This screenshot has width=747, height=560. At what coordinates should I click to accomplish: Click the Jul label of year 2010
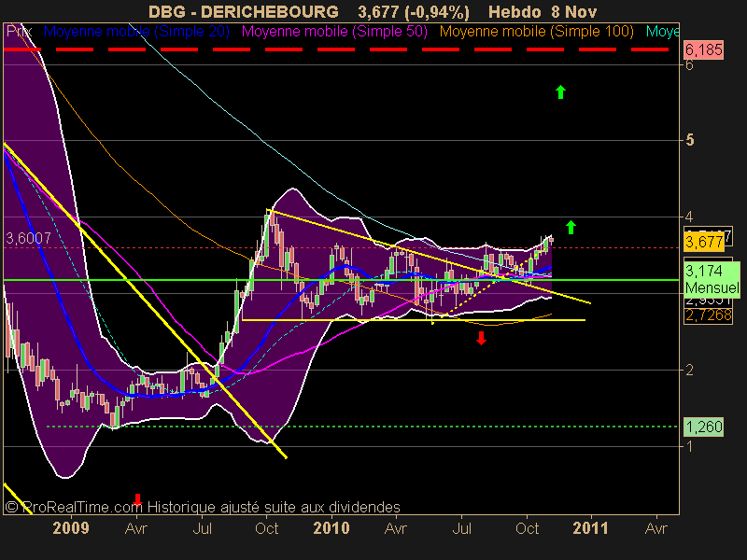461,528
